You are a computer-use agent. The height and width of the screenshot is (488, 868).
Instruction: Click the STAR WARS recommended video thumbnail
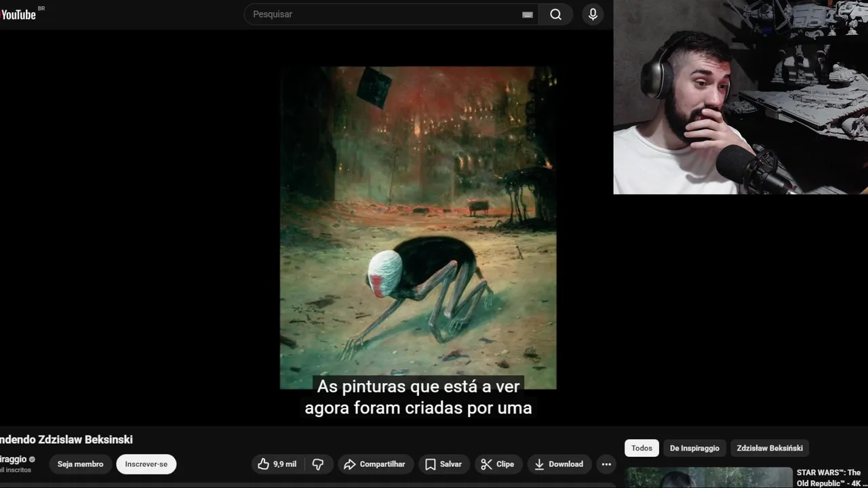(x=709, y=478)
